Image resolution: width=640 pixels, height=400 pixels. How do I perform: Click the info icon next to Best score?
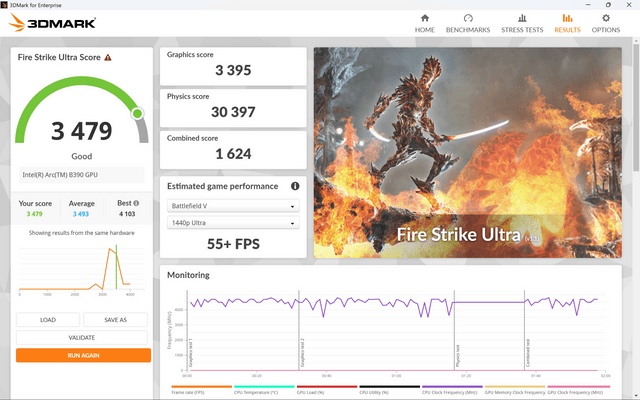pos(136,203)
